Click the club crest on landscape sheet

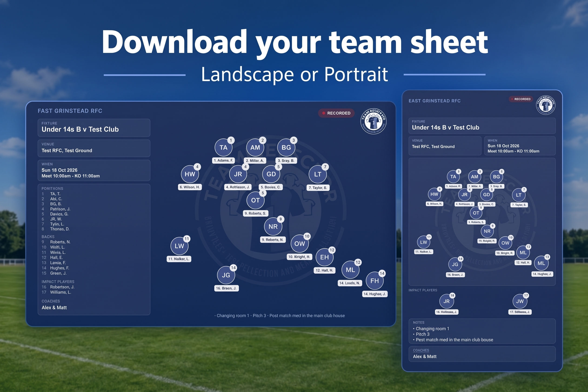tap(374, 122)
